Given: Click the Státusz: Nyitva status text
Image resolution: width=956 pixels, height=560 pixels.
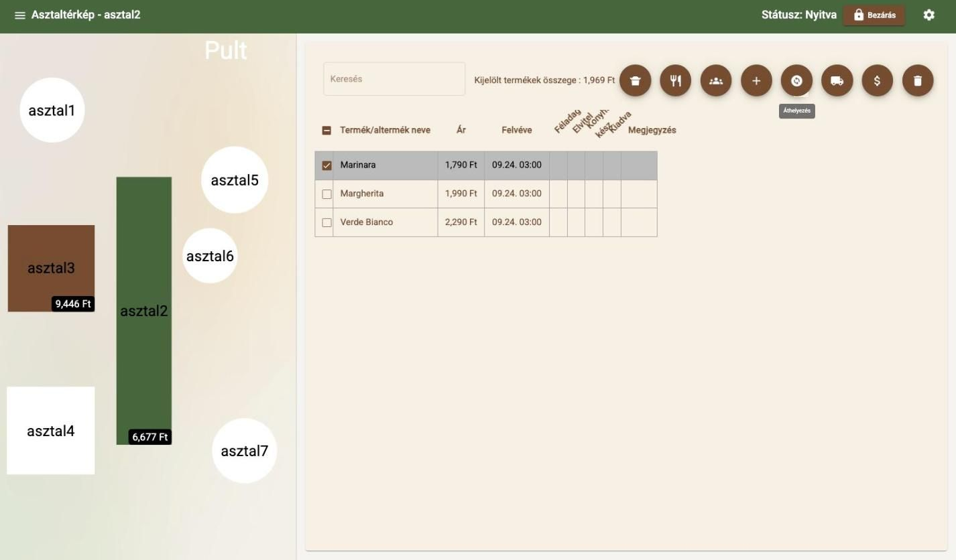Looking at the screenshot, I should click(x=799, y=15).
